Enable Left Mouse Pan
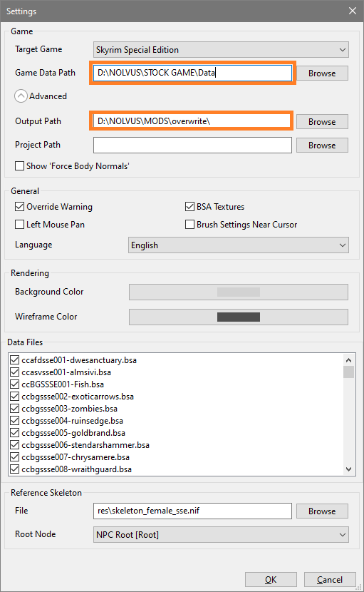Screen dimensions: 364x592 [x=20, y=225]
